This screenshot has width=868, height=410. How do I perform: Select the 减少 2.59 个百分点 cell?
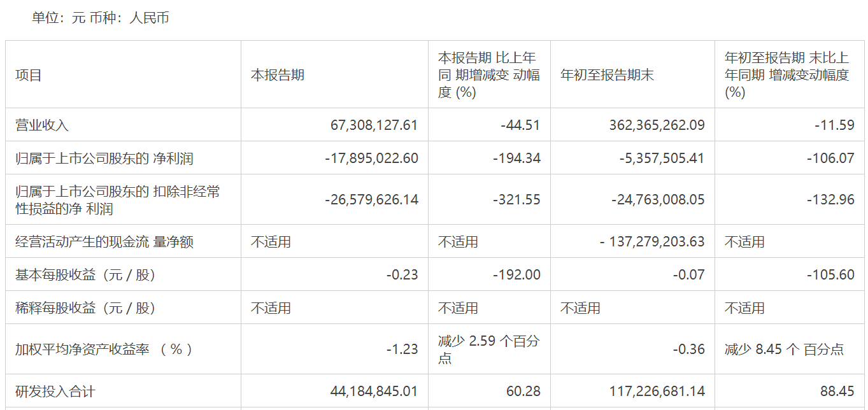pos(488,350)
